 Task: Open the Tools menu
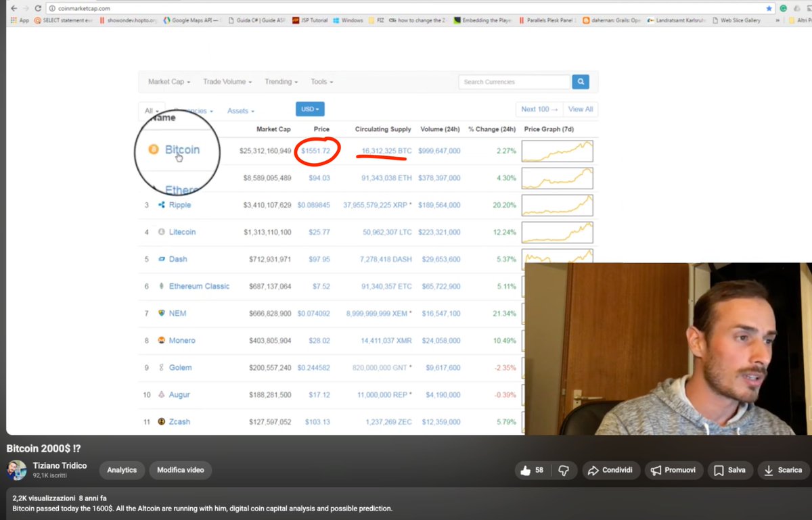[321, 82]
